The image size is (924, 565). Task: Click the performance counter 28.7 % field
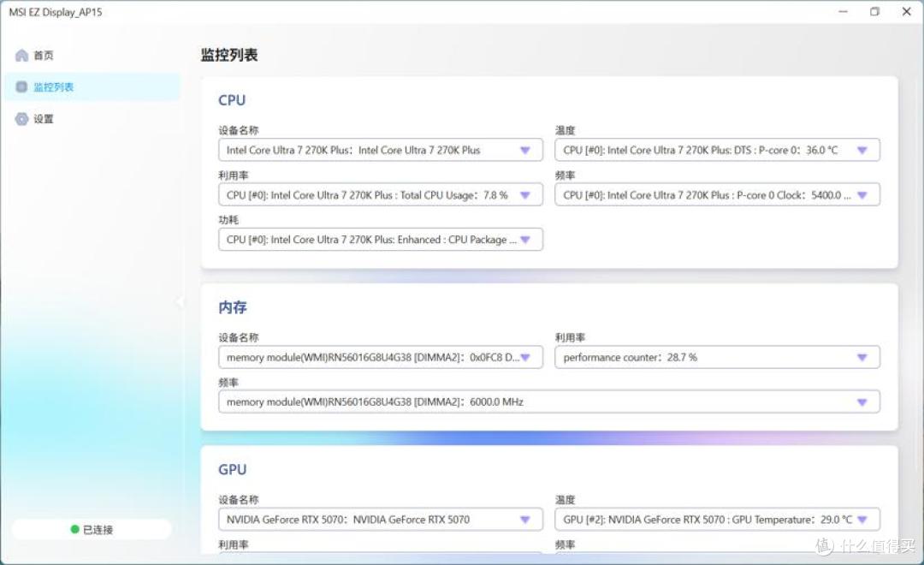click(717, 357)
